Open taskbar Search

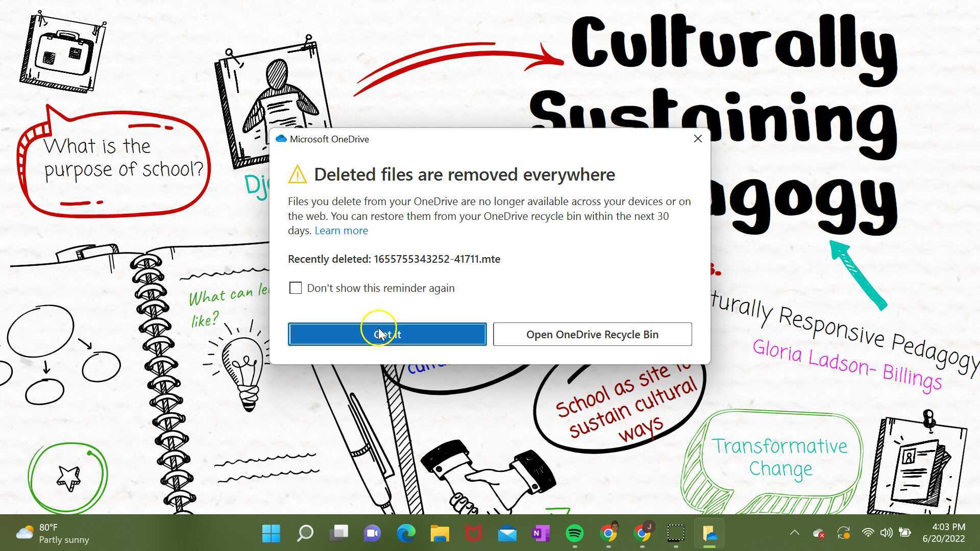[305, 534]
